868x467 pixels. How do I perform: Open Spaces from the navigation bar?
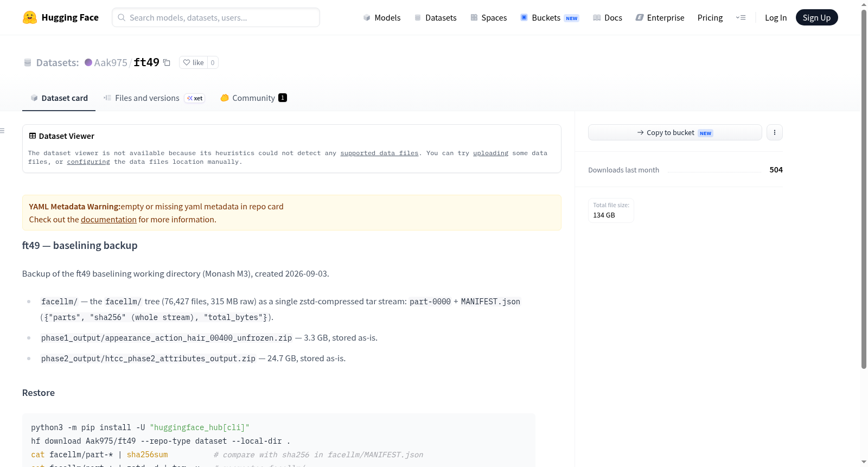[x=489, y=17]
